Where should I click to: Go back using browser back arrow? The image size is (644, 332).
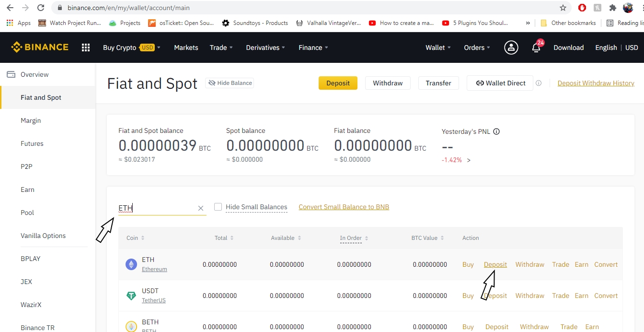coord(10,8)
